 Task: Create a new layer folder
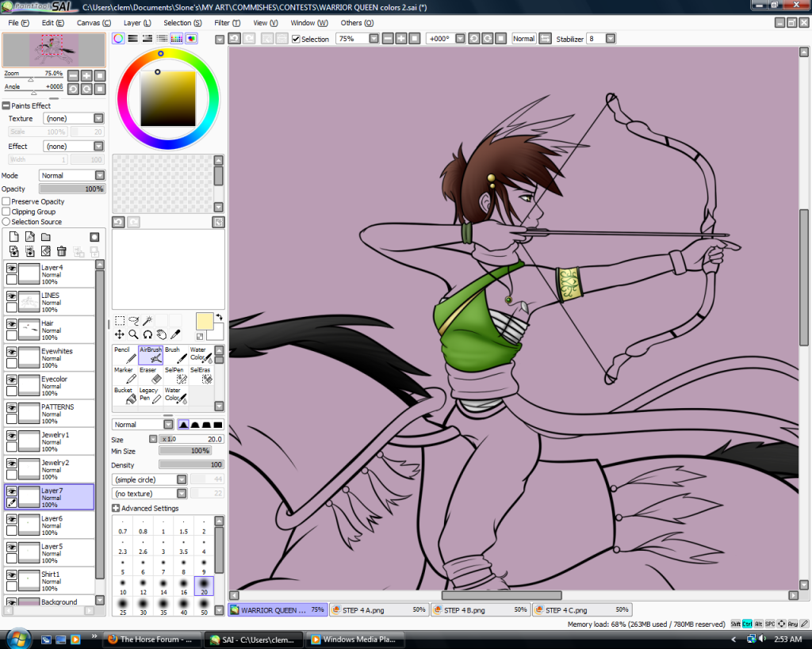46,236
